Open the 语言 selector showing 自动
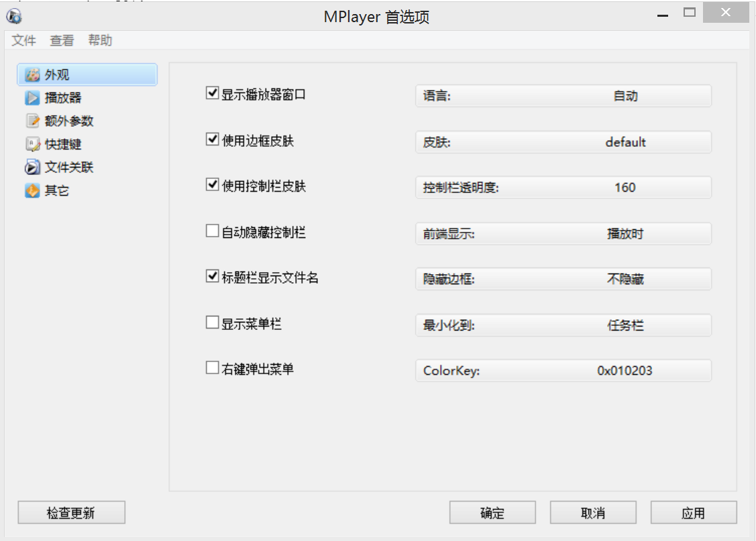This screenshot has width=756, height=541. click(563, 96)
